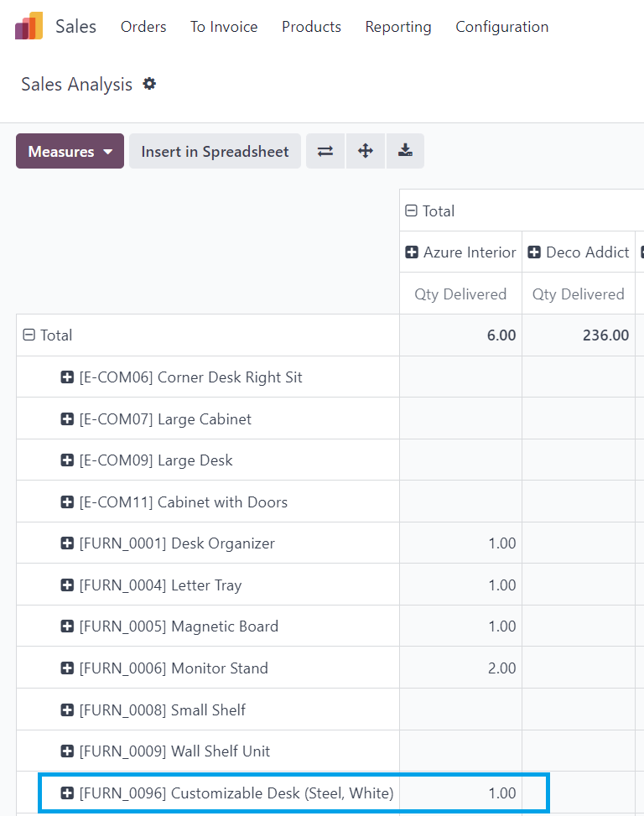Expand the Monitor Stand row
Image resolution: width=644 pixels, height=816 pixels.
pyautogui.click(x=164, y=668)
